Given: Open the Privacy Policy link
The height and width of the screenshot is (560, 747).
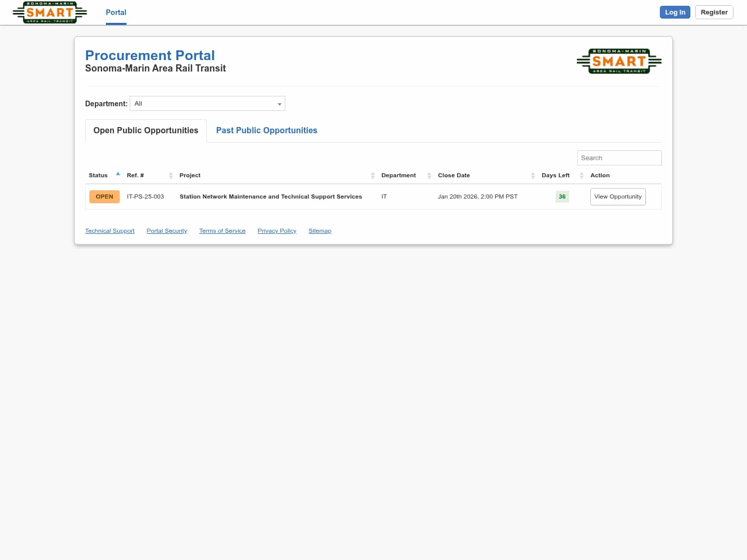Looking at the screenshot, I should tap(276, 230).
